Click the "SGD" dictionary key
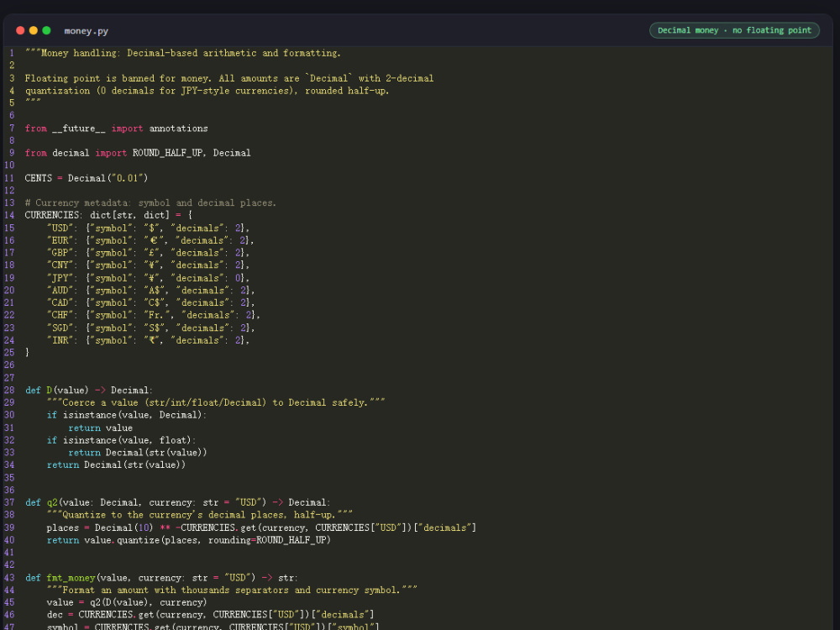This screenshot has height=630, width=840. click(60, 328)
